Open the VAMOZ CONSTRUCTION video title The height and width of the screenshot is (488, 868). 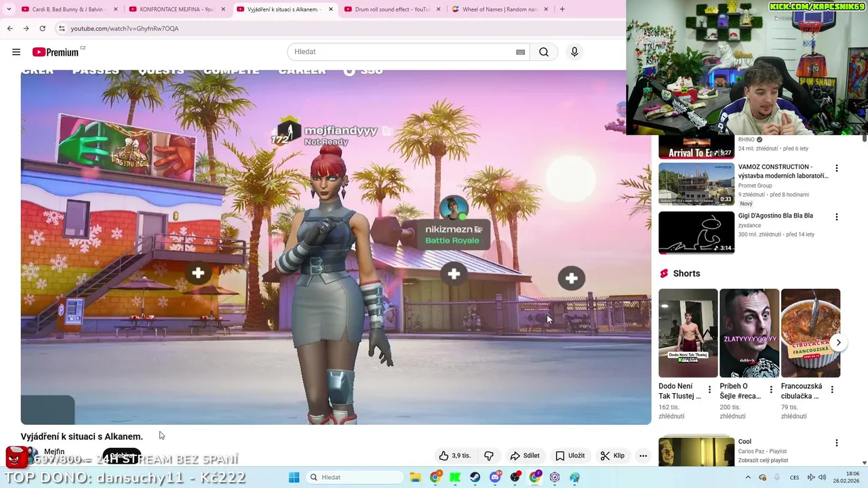[x=783, y=171]
